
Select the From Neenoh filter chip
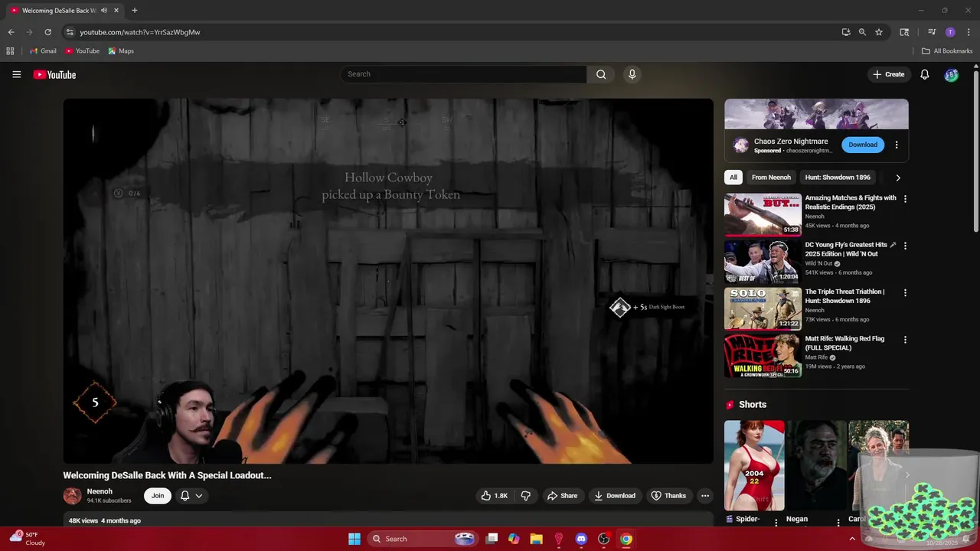pos(771,178)
